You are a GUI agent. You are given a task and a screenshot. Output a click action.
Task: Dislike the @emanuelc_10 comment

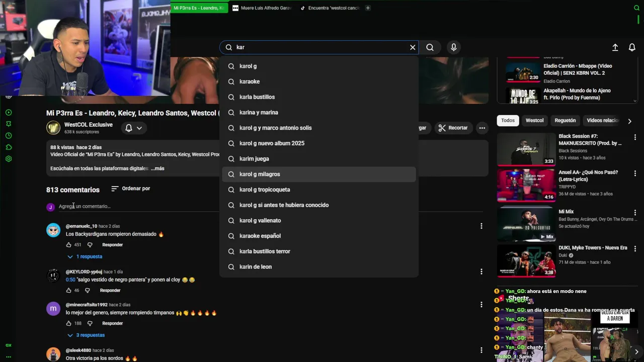pos(90,245)
